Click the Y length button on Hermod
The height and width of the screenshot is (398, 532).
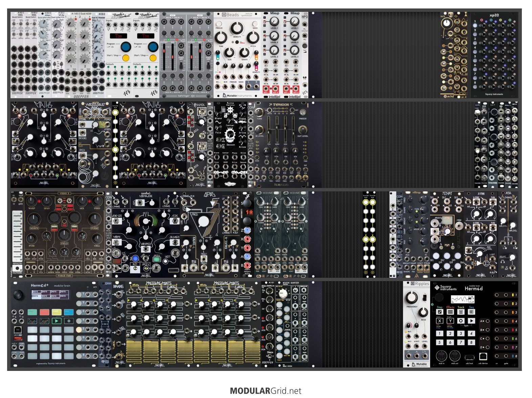(450, 321)
